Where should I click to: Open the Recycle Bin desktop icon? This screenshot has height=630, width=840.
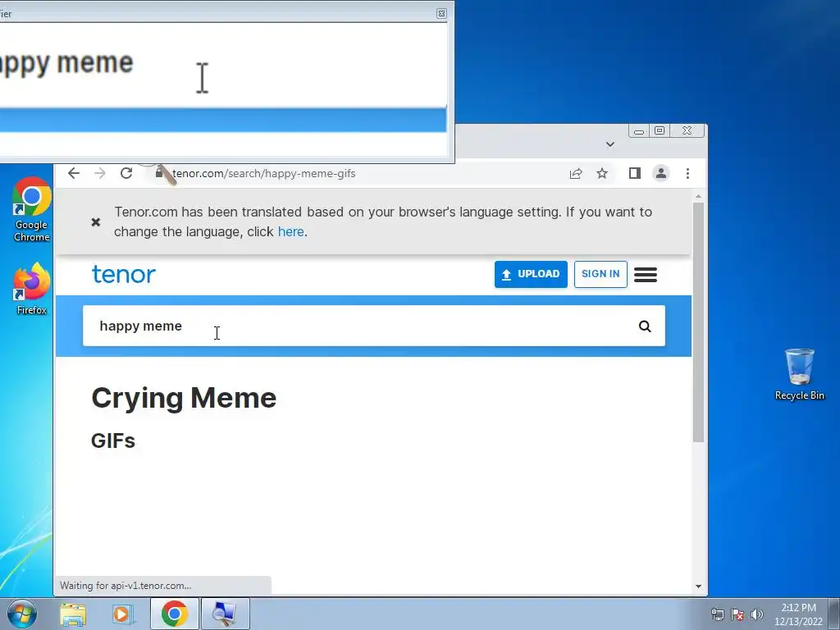(x=799, y=374)
